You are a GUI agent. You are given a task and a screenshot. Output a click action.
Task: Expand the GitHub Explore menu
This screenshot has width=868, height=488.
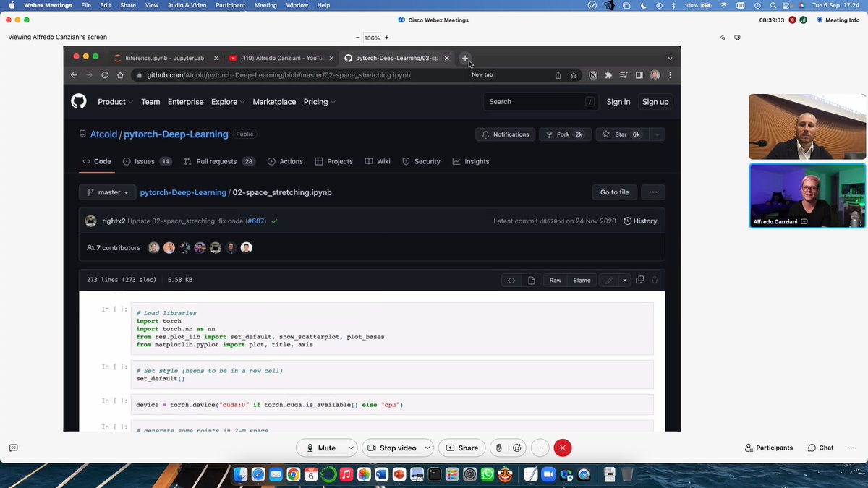228,102
